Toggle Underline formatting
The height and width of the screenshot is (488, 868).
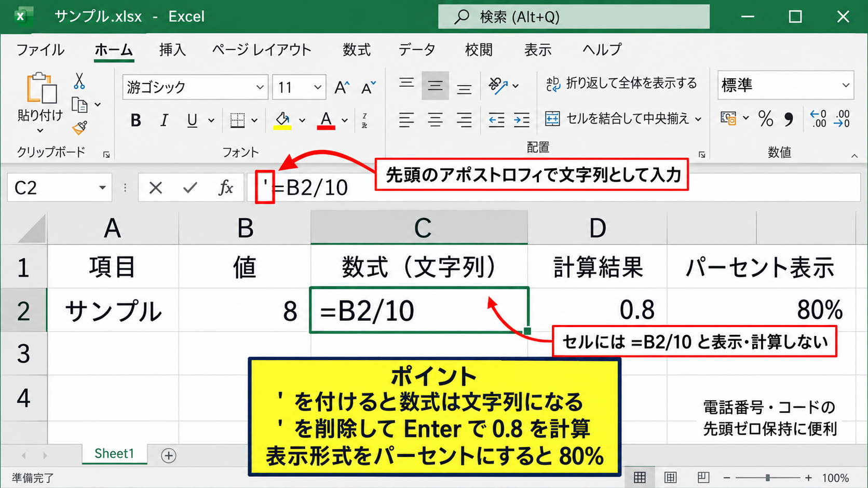click(x=192, y=120)
